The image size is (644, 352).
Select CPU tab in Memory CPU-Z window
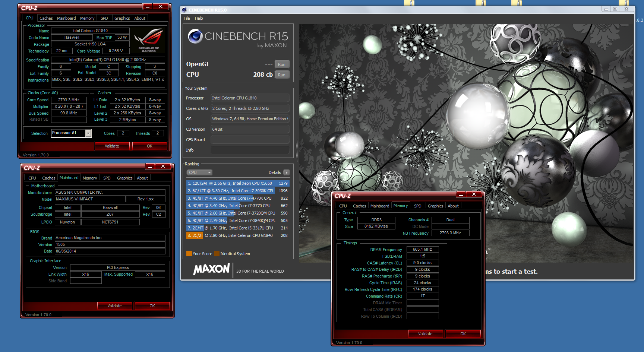click(343, 206)
